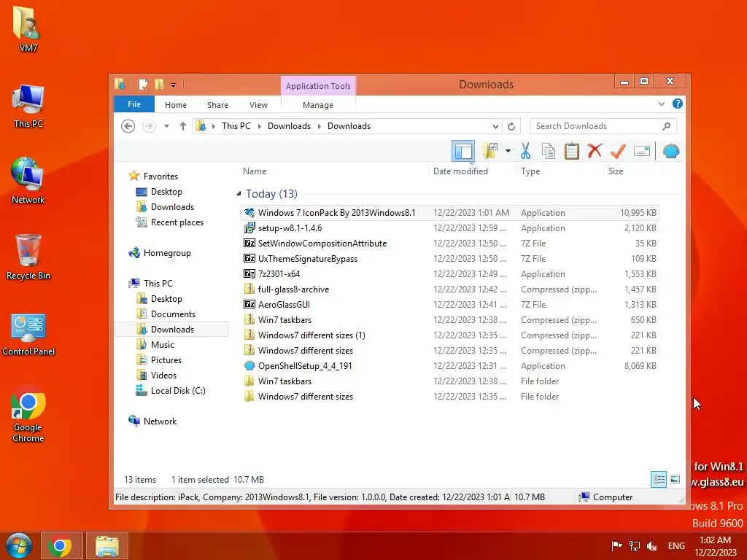Select setup-w8.1-1.4.6 file
Viewport: 747px width, 560px height.
pos(450,228)
